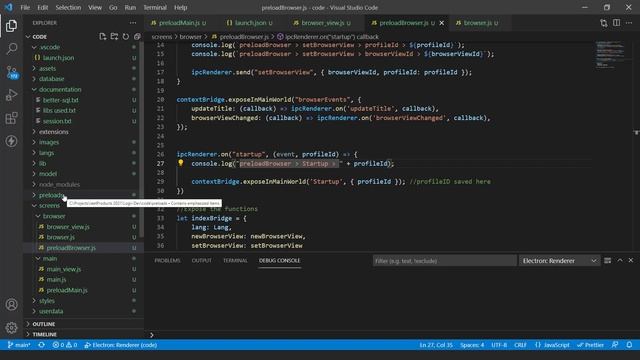Click the feedback icon in status bar
640x360 pixels.
[x=615, y=345]
